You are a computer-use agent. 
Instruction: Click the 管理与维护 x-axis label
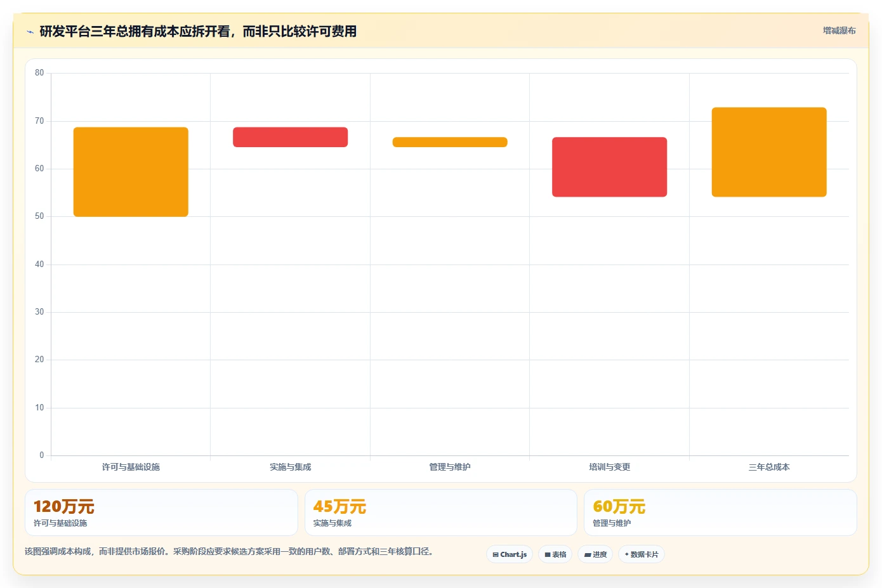pyautogui.click(x=450, y=467)
